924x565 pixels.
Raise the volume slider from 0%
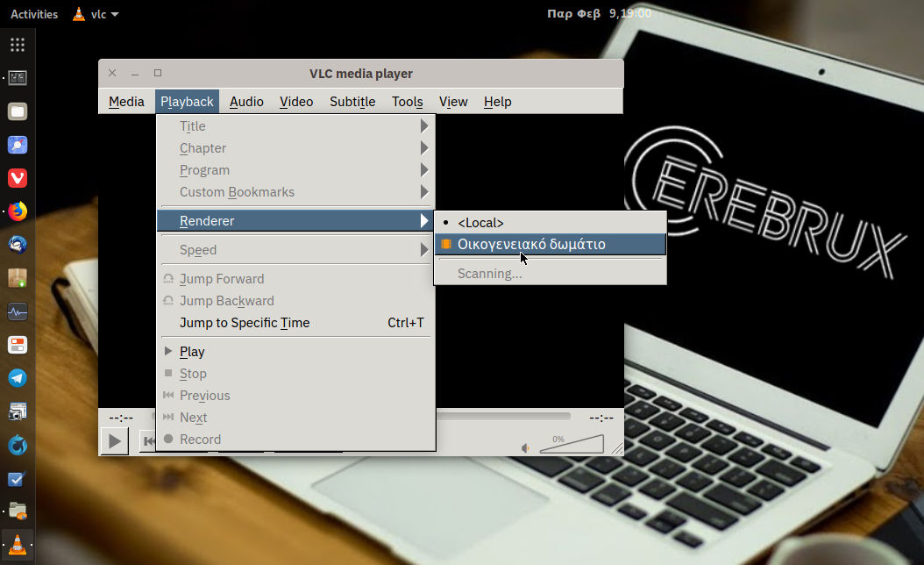coord(579,444)
